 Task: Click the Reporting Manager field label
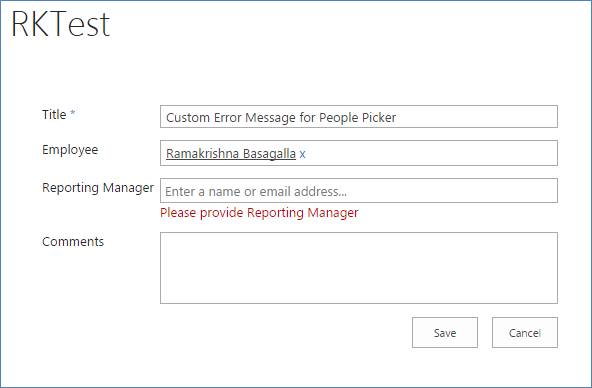point(98,188)
